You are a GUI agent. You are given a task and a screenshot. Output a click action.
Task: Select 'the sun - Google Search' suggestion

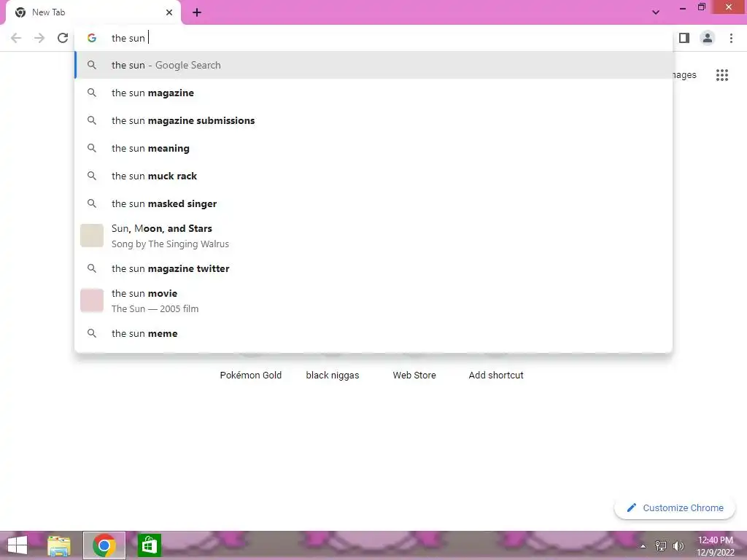pyautogui.click(x=374, y=65)
